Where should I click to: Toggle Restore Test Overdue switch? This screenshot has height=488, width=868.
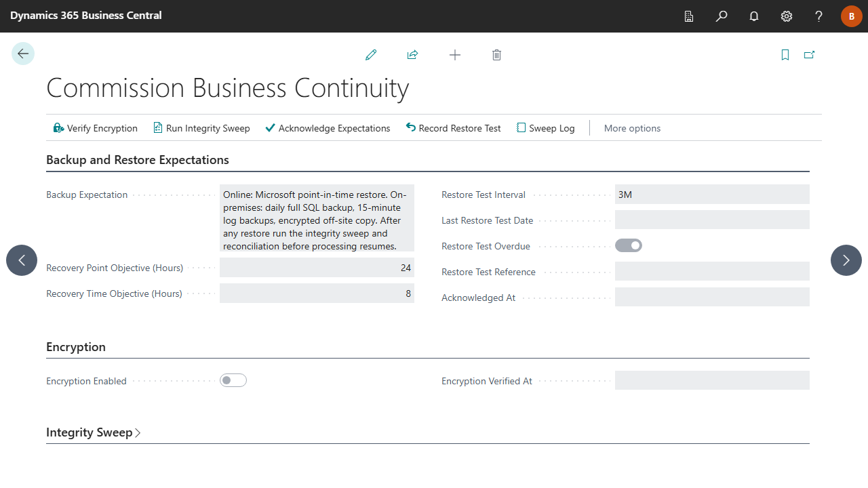[629, 245]
